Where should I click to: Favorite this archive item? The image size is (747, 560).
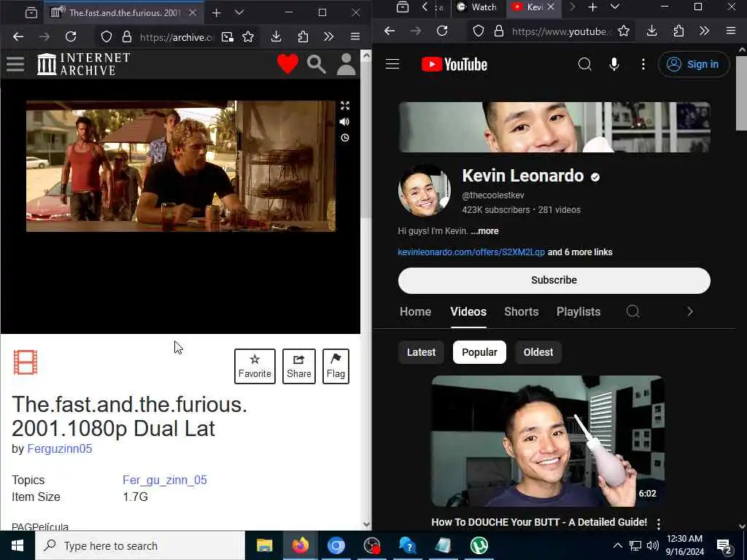tap(255, 366)
